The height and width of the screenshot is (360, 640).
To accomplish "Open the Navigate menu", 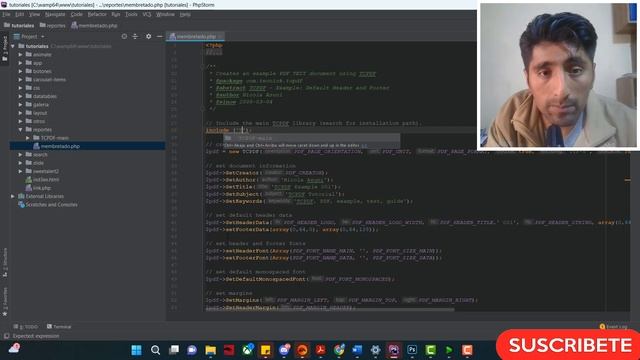I will tap(55, 14).
